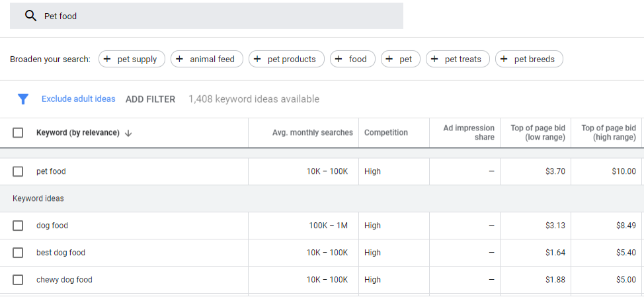Viewport: 644px width, 297px height.
Task: Click the sort arrow beside Keyword header
Action: (x=128, y=133)
